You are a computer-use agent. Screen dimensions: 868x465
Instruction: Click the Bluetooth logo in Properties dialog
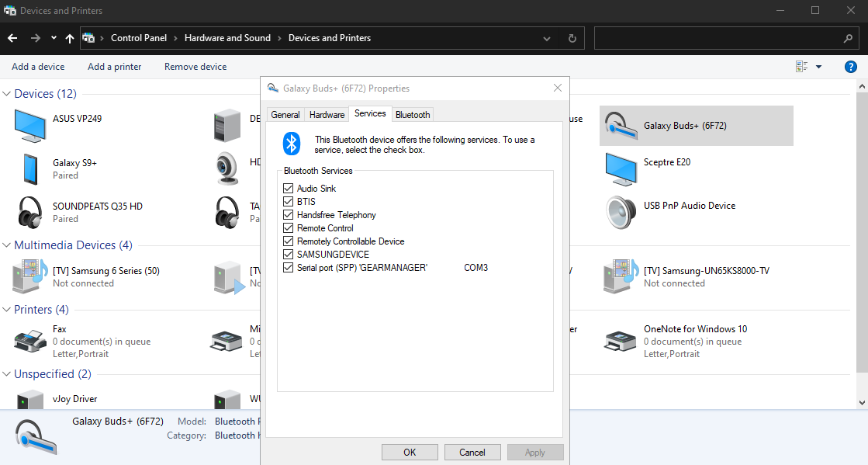[291, 144]
